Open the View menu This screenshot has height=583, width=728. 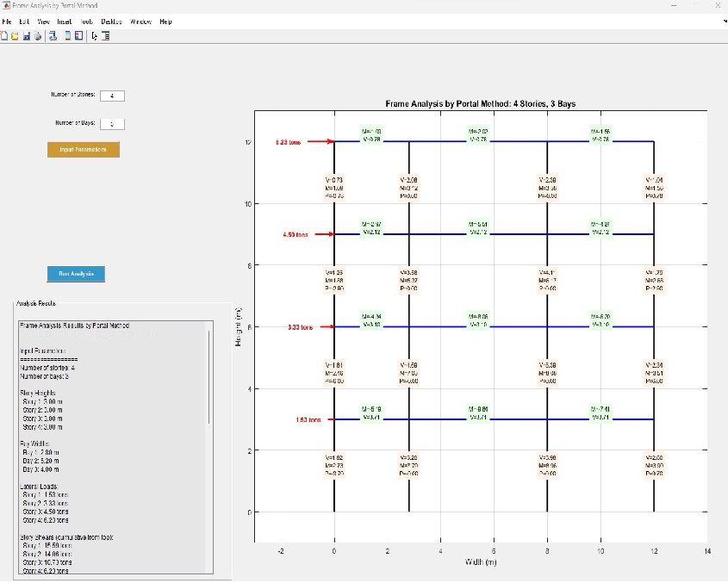pyautogui.click(x=43, y=22)
